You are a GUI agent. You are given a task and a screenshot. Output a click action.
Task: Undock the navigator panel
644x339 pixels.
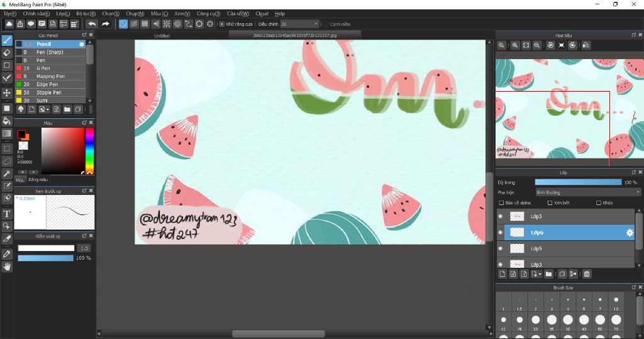pyautogui.click(x=634, y=35)
